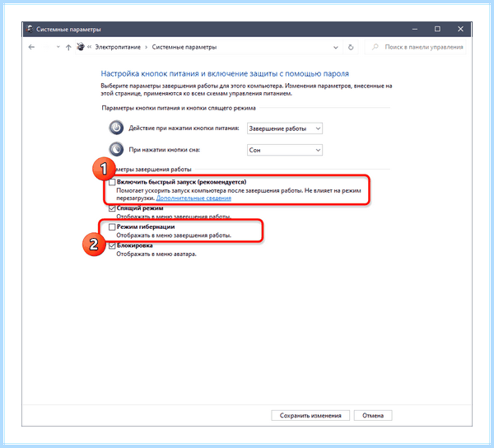Click the window title bar system icon

click(x=30, y=29)
